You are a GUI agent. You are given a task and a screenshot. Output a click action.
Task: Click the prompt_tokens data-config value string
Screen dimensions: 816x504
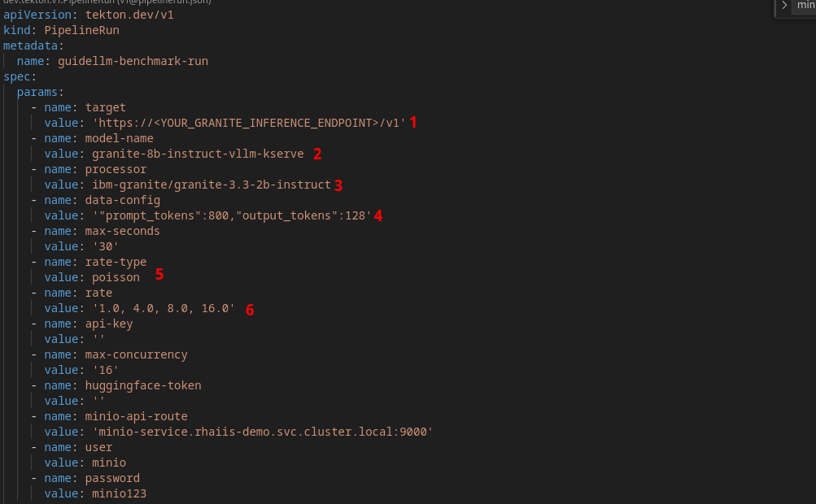(x=231, y=215)
